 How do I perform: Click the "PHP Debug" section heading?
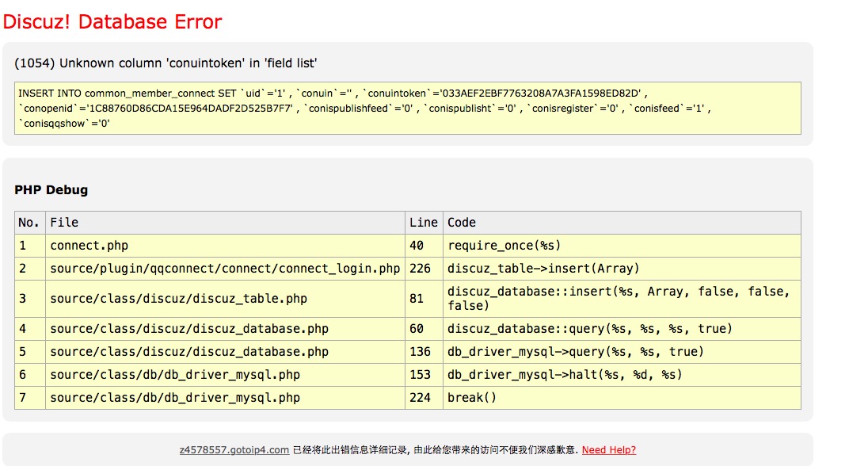(51, 190)
